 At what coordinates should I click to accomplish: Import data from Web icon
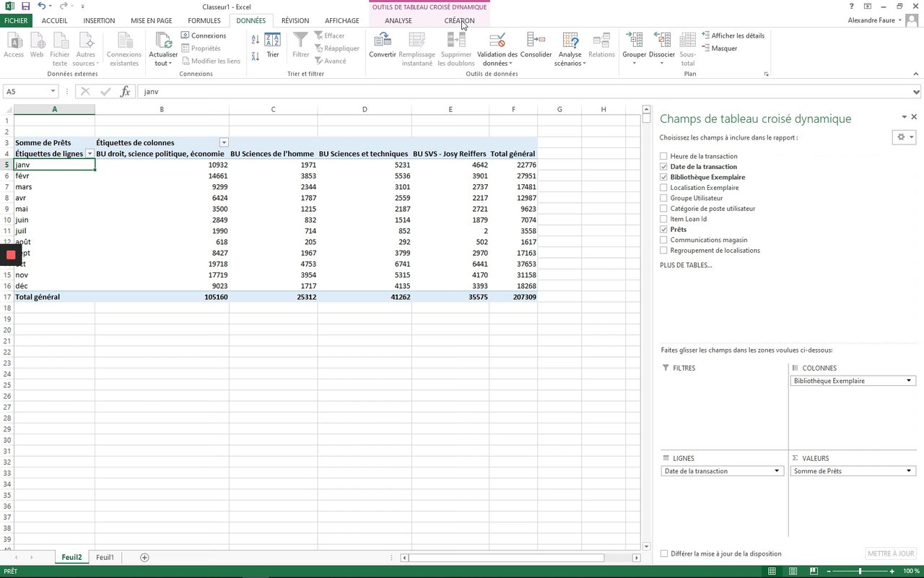click(37, 45)
